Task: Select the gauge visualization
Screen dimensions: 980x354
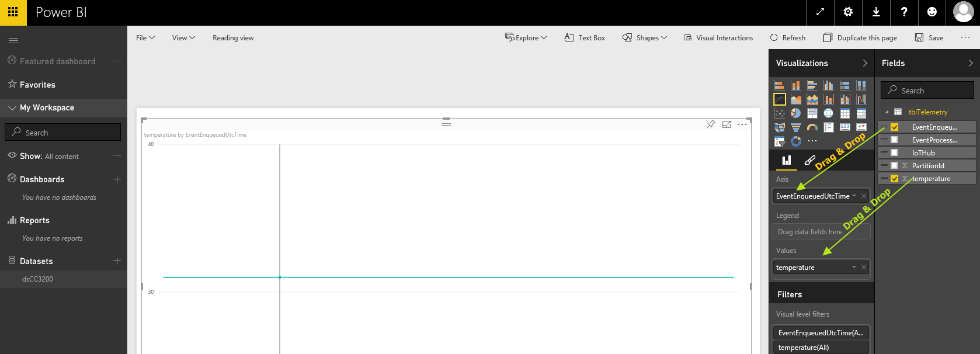Action: (812, 127)
